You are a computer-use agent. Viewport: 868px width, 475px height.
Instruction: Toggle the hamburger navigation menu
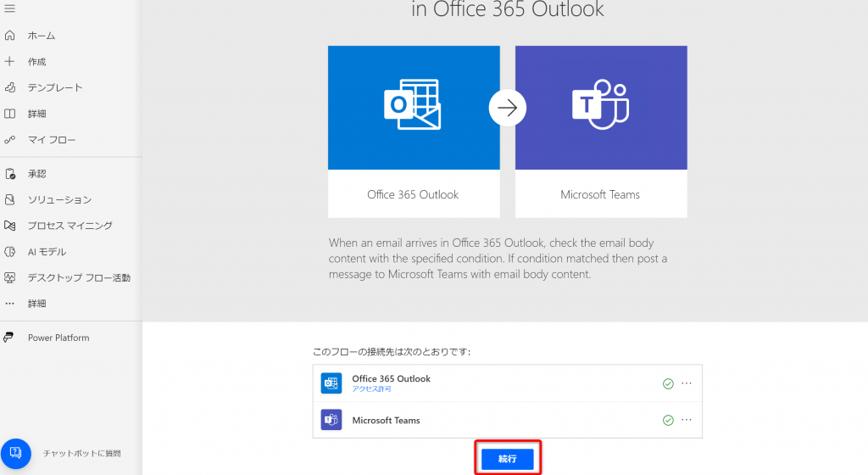point(9,8)
